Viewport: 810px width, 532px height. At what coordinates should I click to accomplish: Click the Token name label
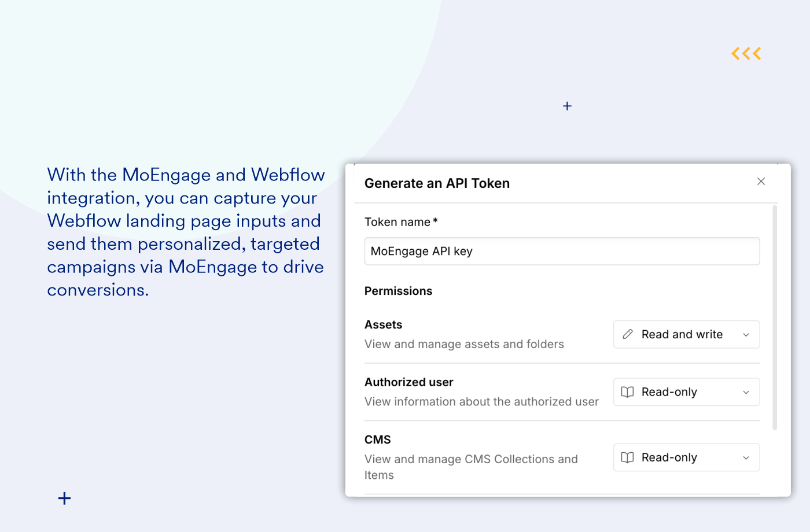pyautogui.click(x=401, y=222)
